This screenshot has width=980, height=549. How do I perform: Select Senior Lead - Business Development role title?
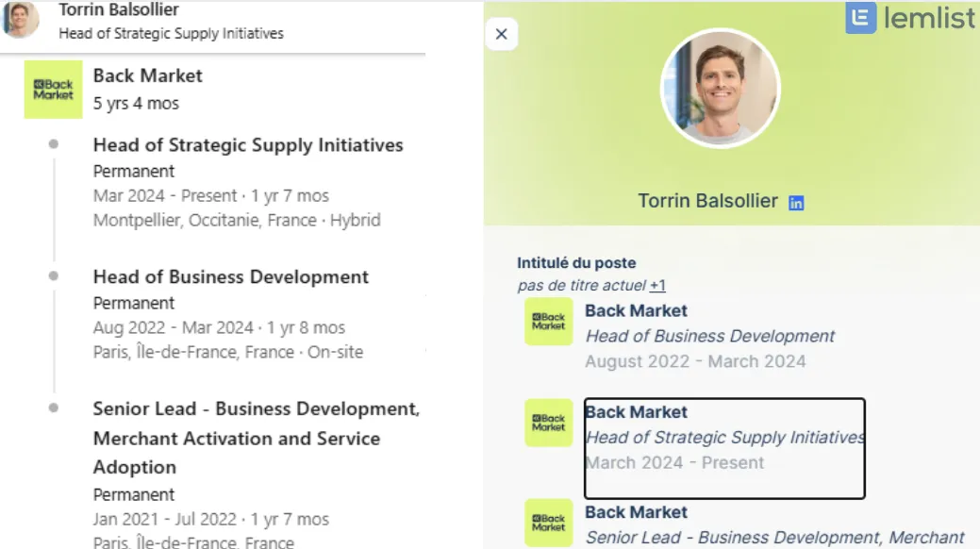coord(257,438)
